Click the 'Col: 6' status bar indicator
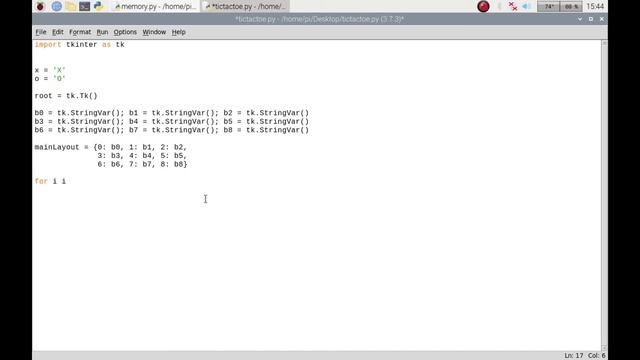 pyautogui.click(x=596, y=356)
